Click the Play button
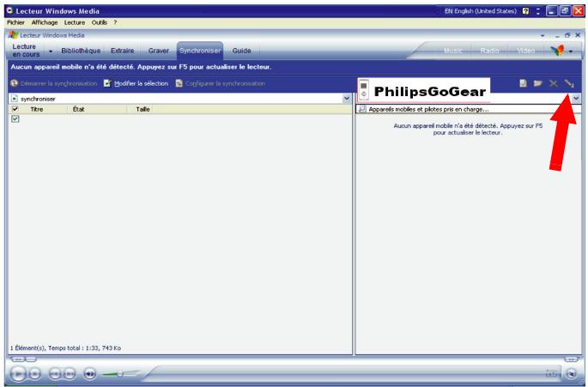 tap(18, 374)
